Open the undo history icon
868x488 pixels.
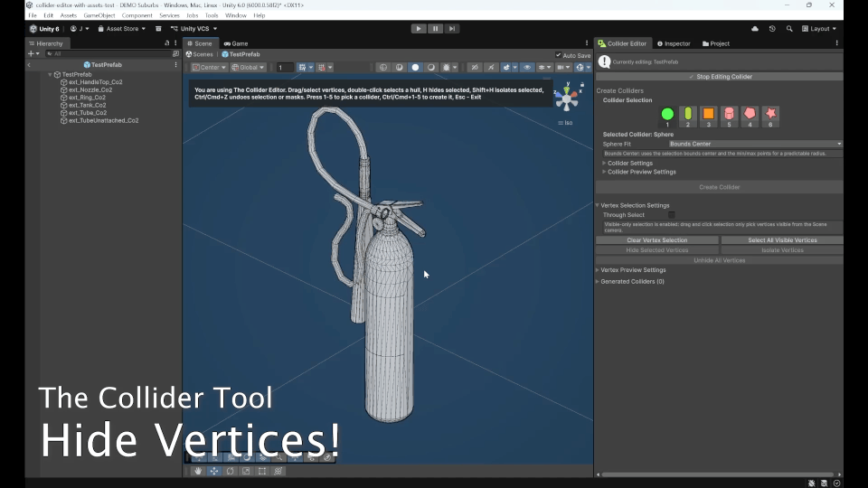click(772, 29)
